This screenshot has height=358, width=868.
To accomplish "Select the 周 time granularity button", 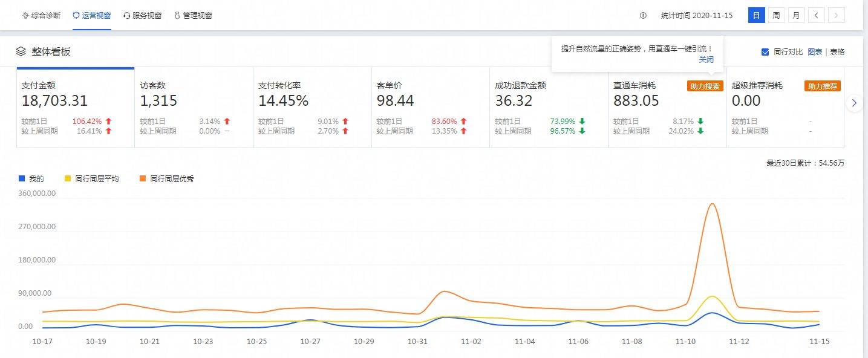I will (x=776, y=16).
